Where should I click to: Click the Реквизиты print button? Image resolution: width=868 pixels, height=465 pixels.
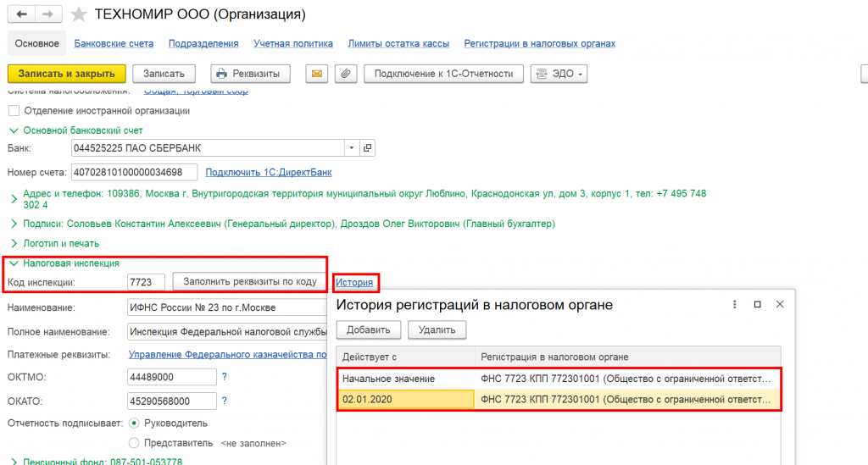[250, 74]
